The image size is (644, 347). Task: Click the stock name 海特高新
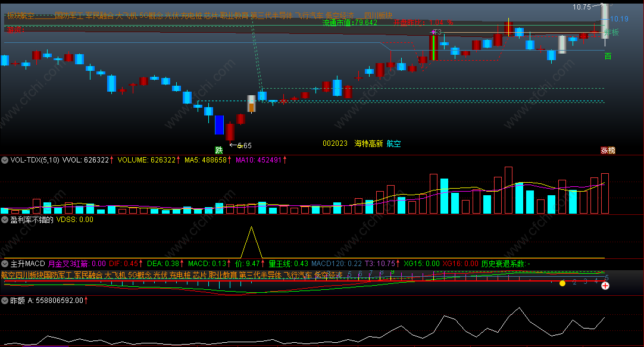[x=368, y=143]
